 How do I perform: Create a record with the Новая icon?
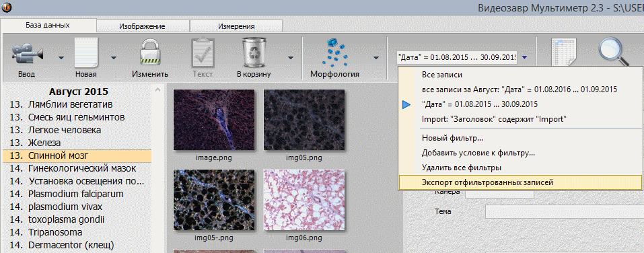86,52
